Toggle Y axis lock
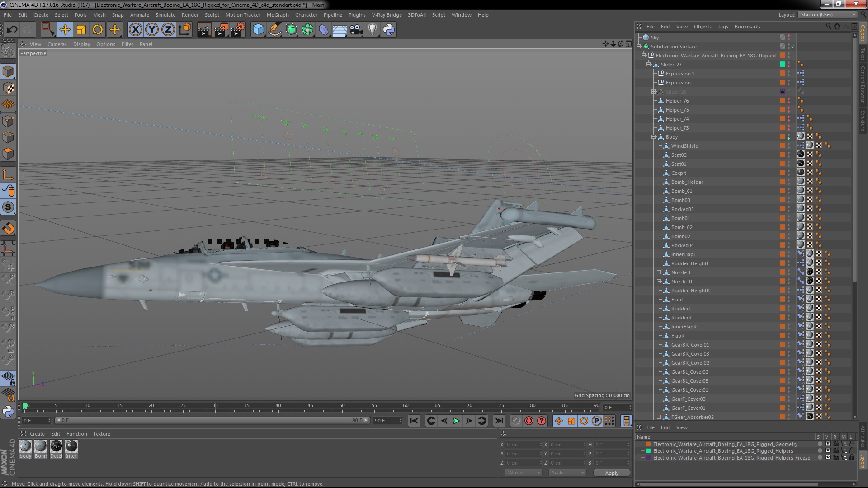The image size is (868, 488). coord(152,30)
